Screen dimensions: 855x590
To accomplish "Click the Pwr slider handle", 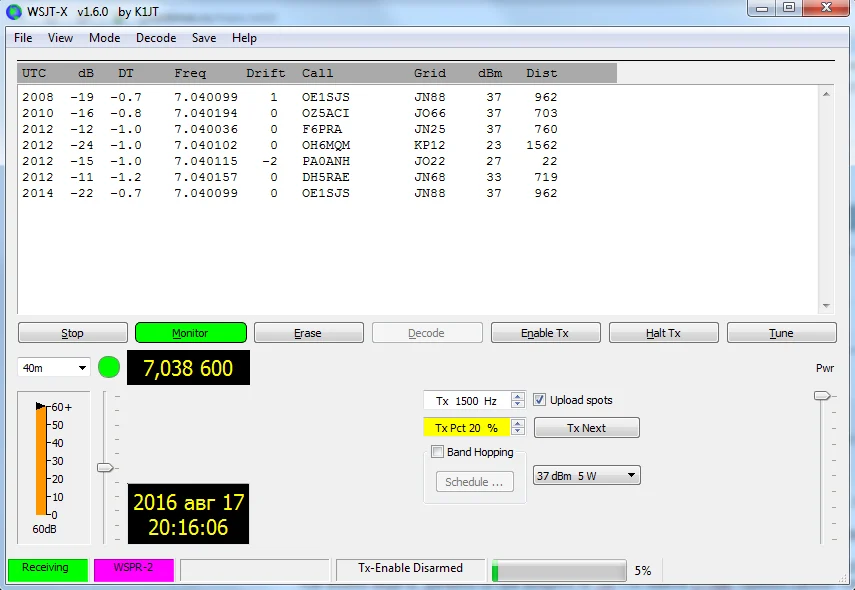I will pos(822,395).
